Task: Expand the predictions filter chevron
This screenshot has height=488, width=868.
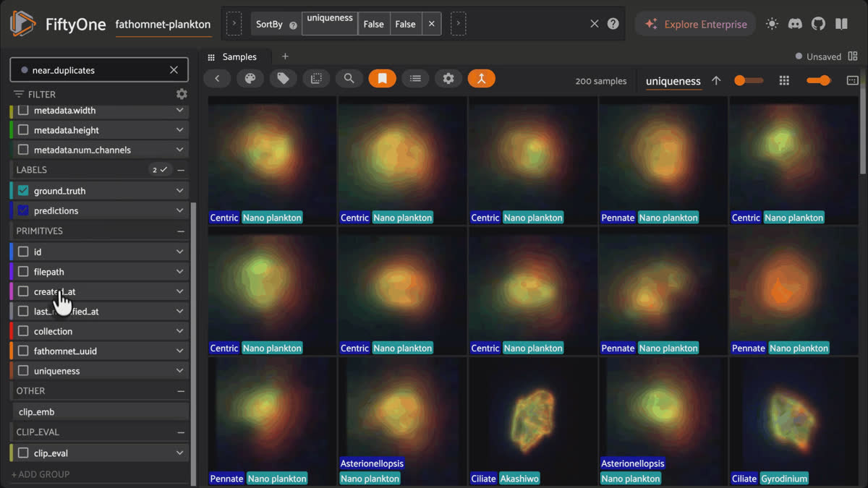Action: coord(179,210)
